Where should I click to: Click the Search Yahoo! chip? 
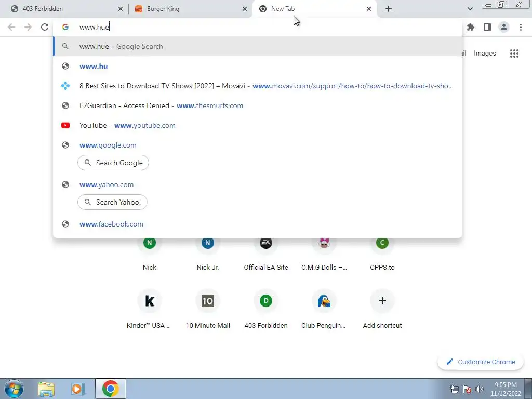112,202
